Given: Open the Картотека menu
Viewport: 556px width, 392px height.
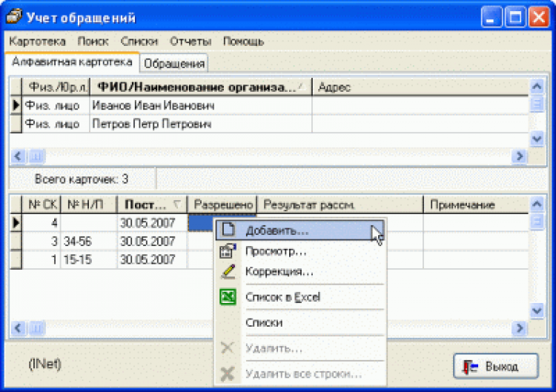Looking at the screenshot, I should click(38, 41).
